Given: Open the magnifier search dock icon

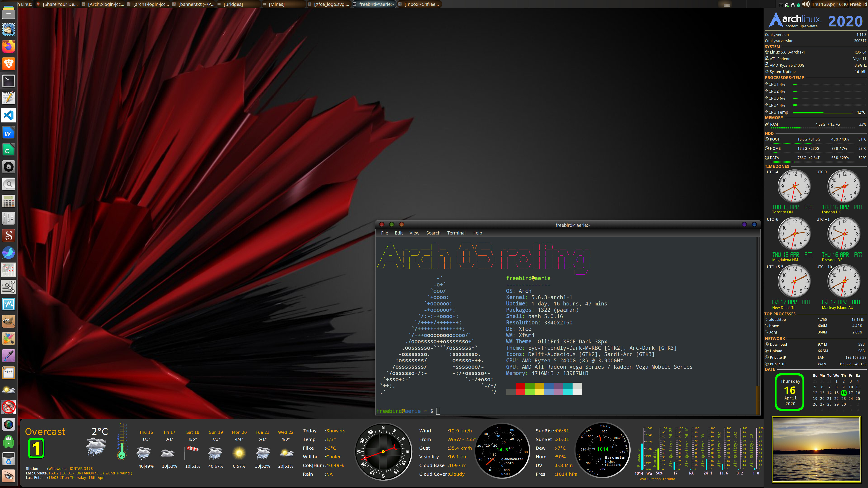Looking at the screenshot, I should click(8, 184).
